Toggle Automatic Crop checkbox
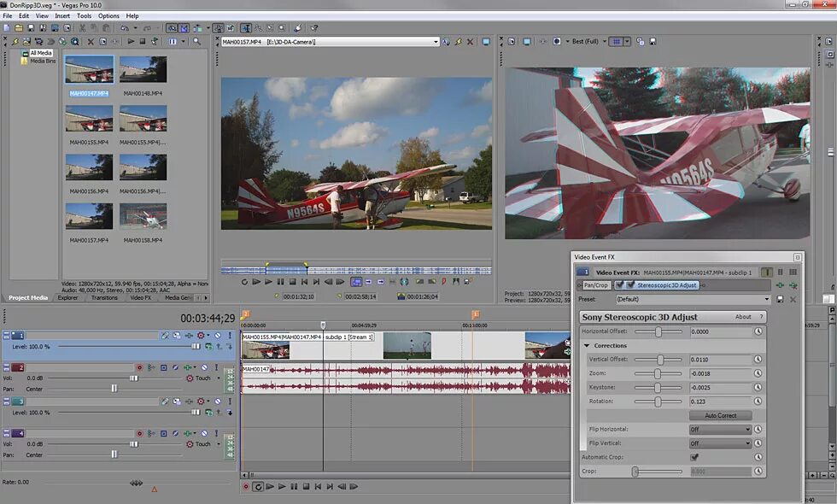This screenshot has width=837, height=504. pos(694,457)
